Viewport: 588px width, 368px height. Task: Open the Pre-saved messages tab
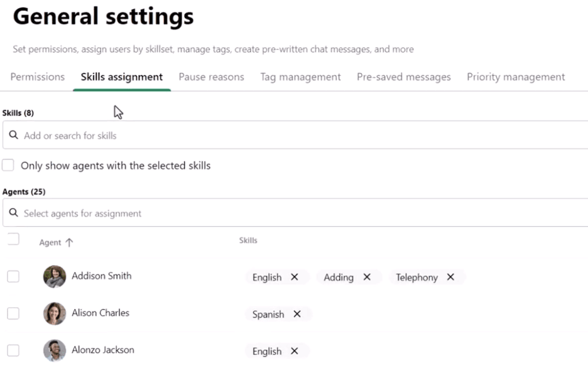(x=403, y=77)
